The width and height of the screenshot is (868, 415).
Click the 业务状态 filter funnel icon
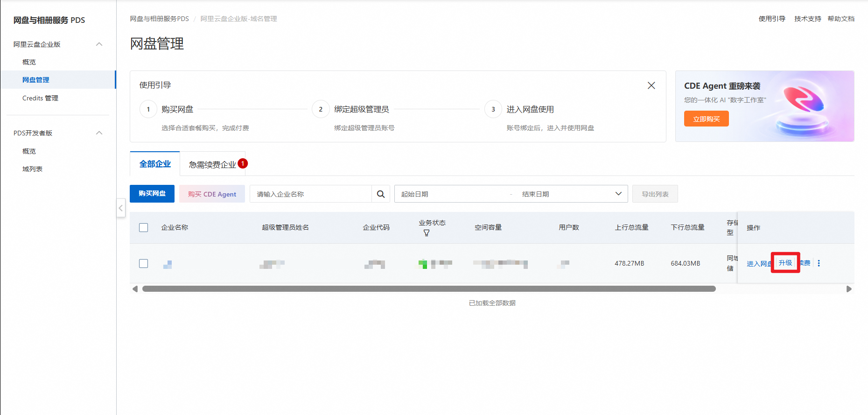[x=427, y=233]
